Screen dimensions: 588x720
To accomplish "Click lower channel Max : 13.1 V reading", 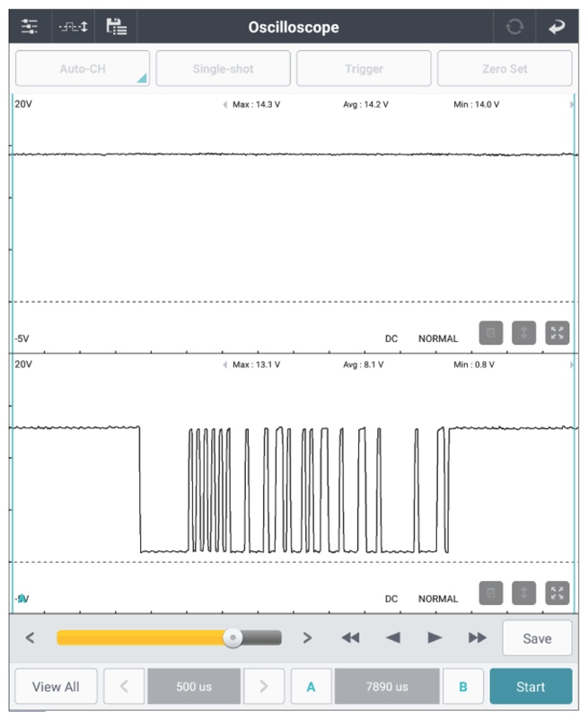I will coord(256,365).
